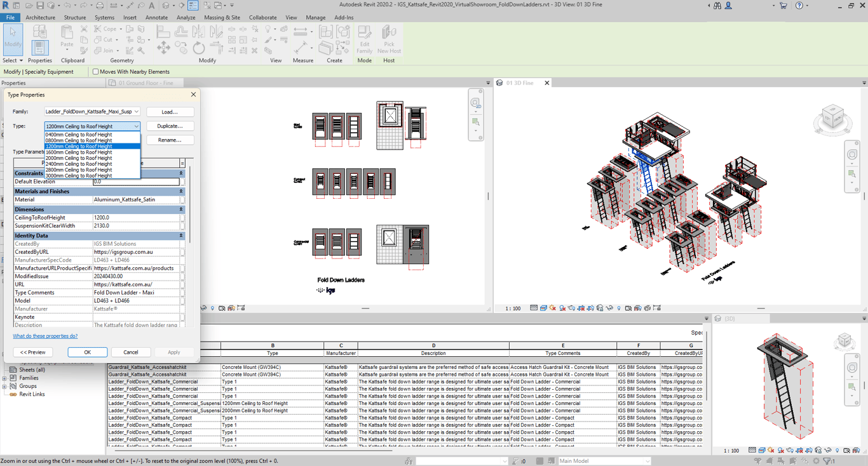This screenshot has width=868, height=466.
Task: Toggle the Default Elevation parameter association box
Action: [x=182, y=182]
